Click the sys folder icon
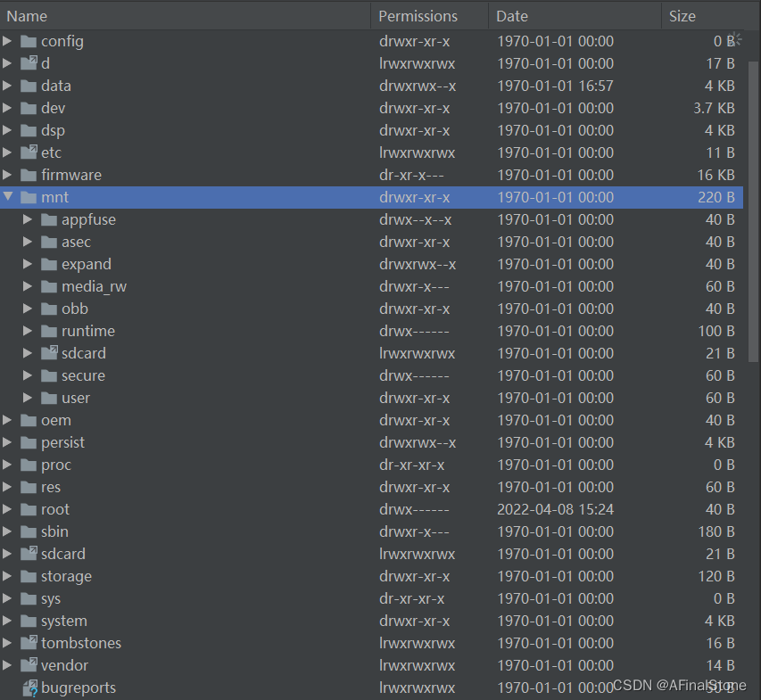The height and width of the screenshot is (700, 761). (29, 599)
